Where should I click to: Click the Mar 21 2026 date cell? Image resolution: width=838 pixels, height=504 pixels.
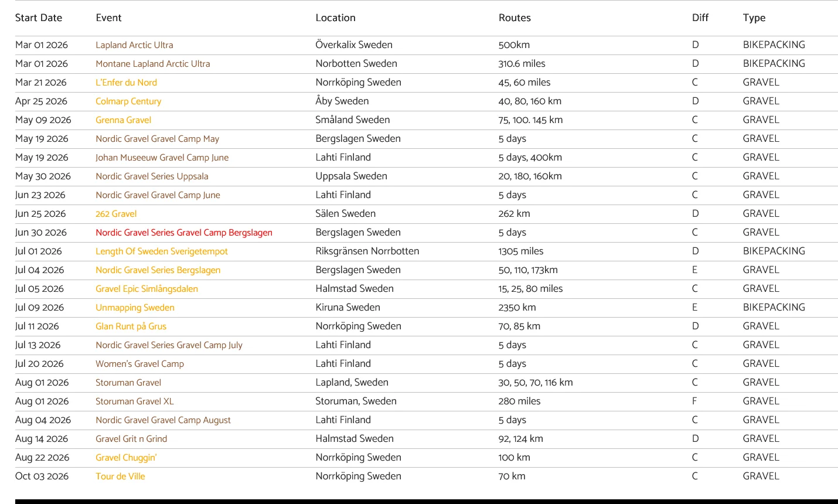click(41, 83)
